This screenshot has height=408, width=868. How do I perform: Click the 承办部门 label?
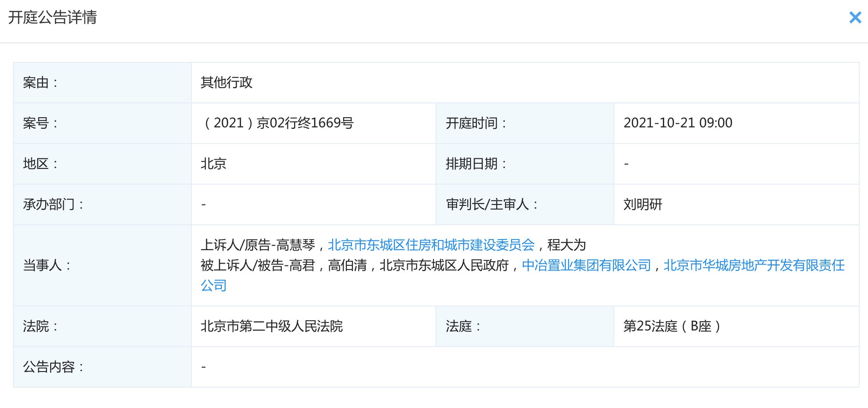pos(53,204)
